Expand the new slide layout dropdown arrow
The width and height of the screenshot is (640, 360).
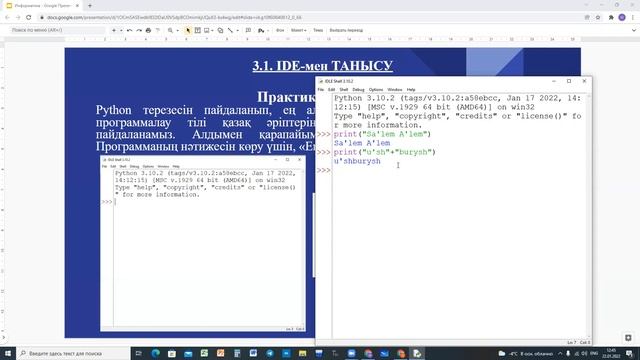click(121, 30)
